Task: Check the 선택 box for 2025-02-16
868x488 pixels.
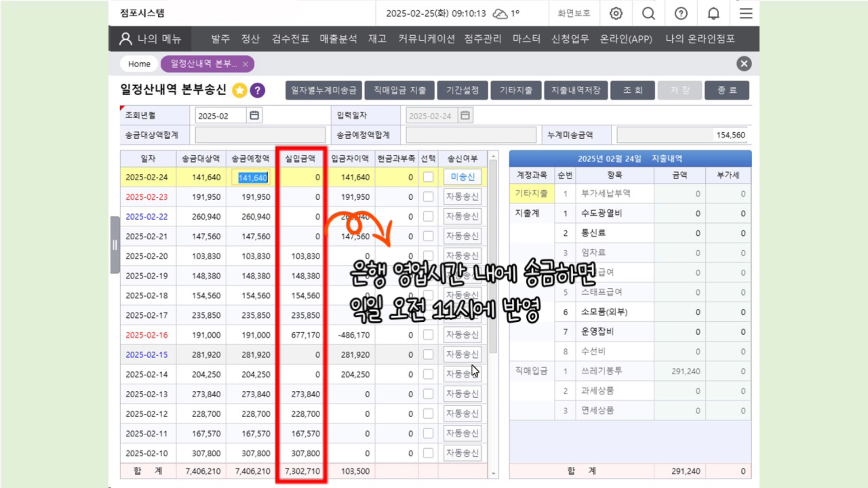Action: (x=428, y=335)
